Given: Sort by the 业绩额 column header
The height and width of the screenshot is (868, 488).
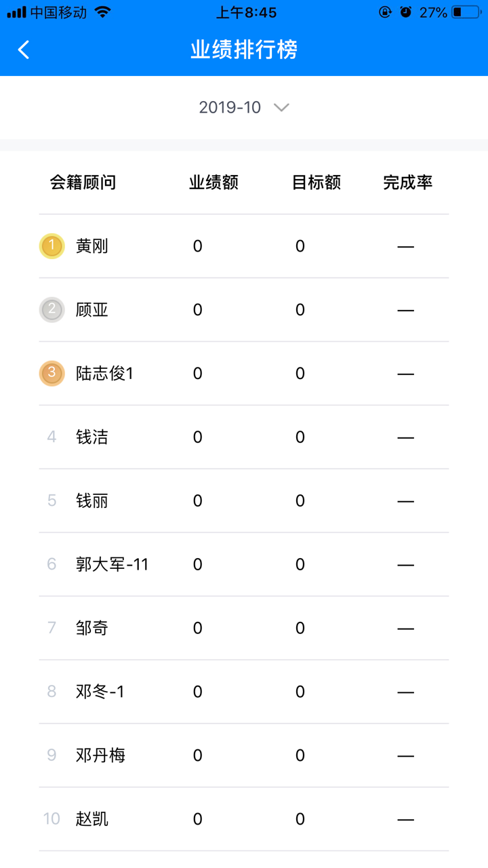Looking at the screenshot, I should click(x=213, y=182).
